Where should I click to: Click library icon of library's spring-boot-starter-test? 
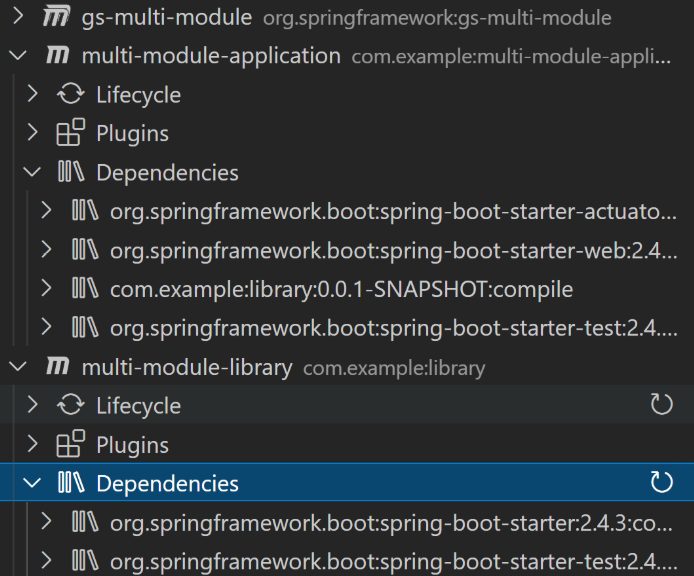[85, 561]
